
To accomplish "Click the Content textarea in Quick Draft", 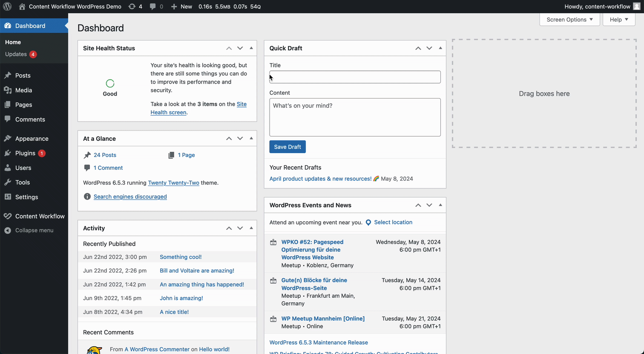I will pyautogui.click(x=355, y=117).
